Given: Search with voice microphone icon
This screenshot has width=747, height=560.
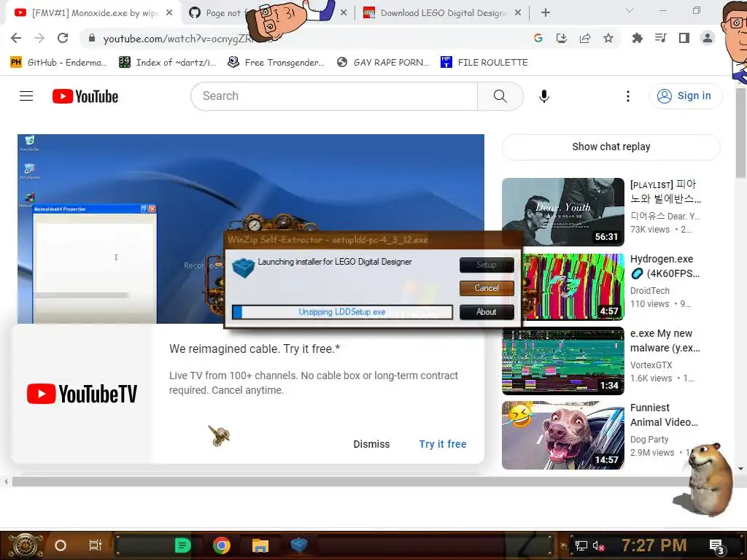Looking at the screenshot, I should 543,96.
